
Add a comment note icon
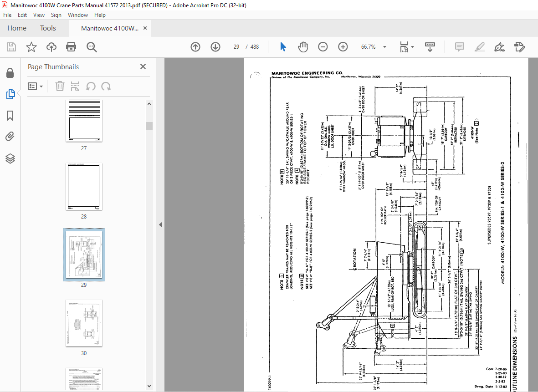click(460, 47)
